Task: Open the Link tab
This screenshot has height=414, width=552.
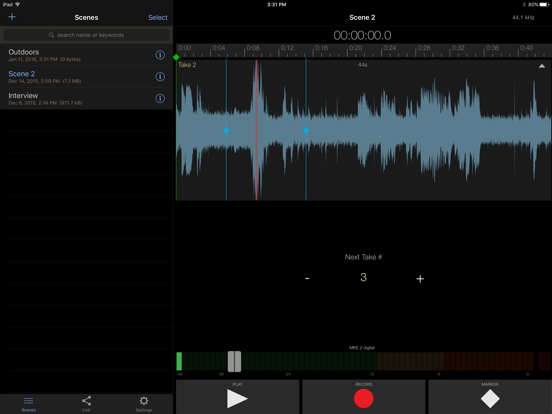Action: point(86,403)
